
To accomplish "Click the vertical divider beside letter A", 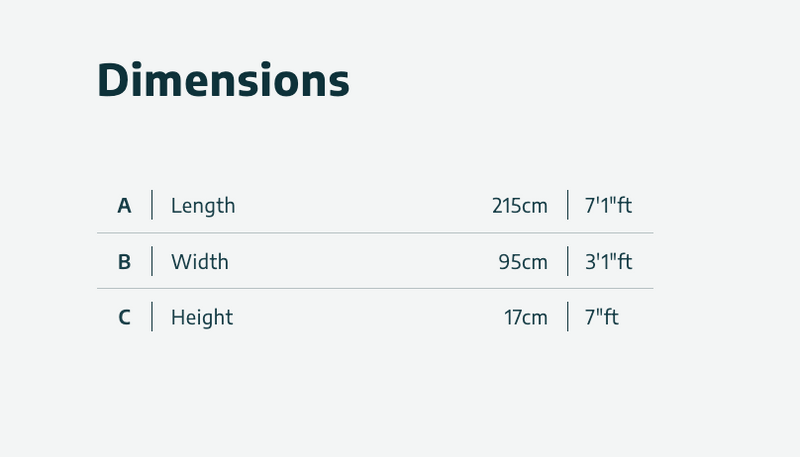I will pos(152,205).
